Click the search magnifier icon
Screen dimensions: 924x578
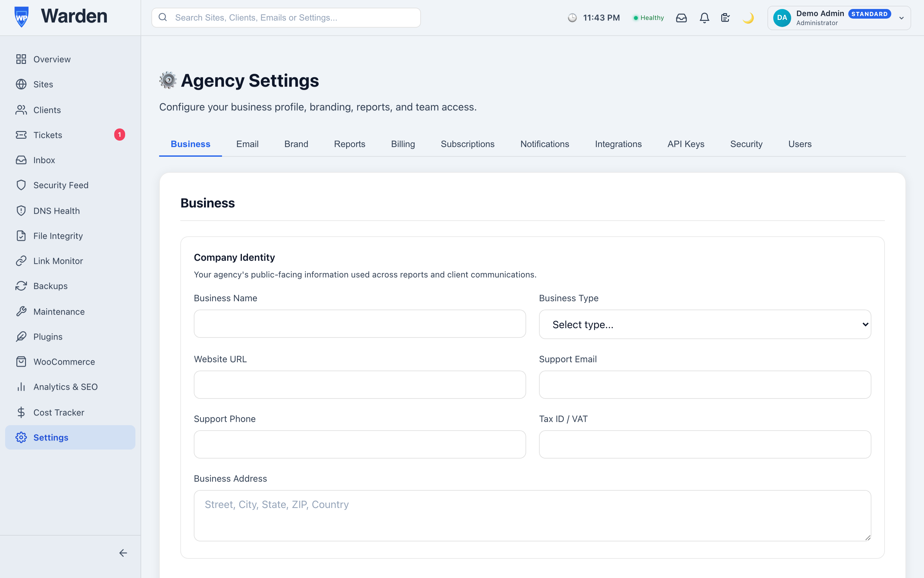tap(163, 17)
